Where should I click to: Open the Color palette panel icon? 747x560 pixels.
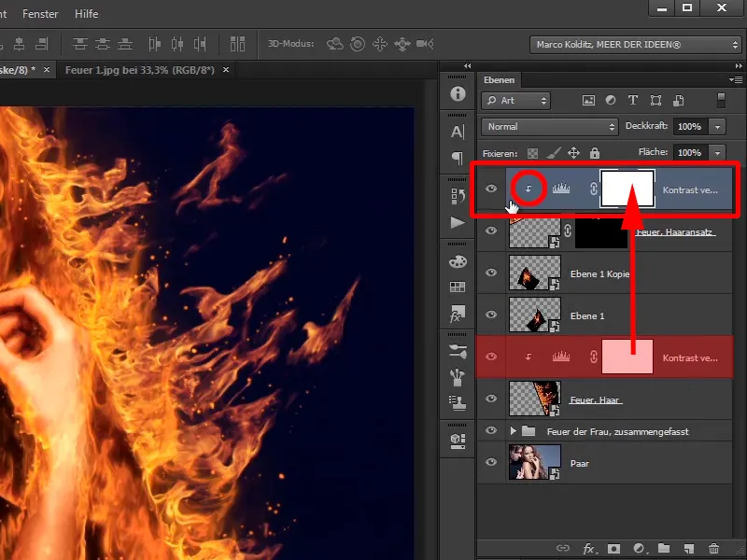point(458,261)
